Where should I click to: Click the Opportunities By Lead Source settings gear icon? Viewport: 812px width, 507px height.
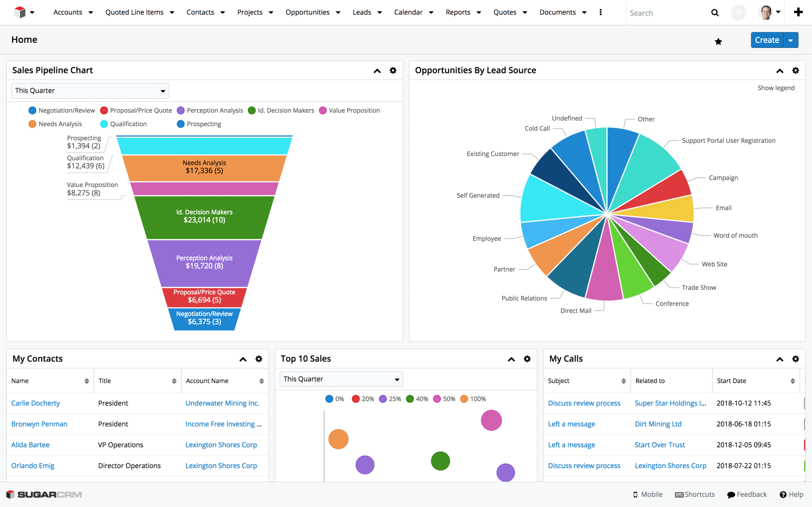click(796, 70)
